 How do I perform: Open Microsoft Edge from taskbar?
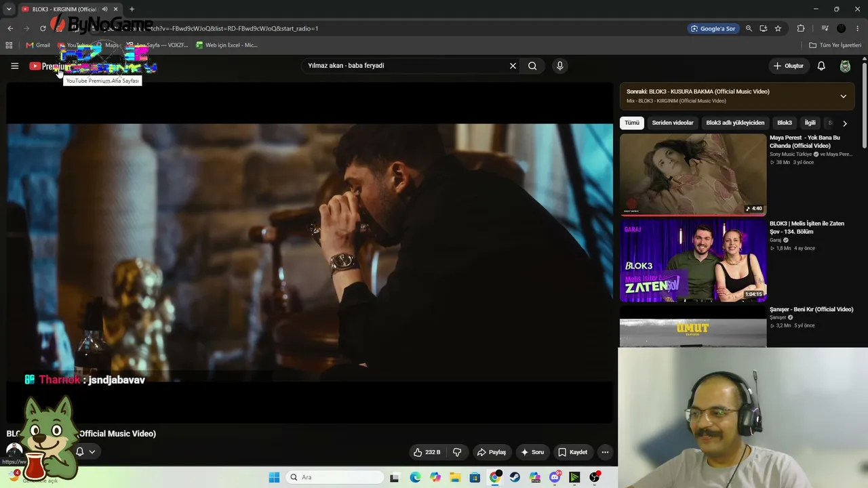(x=415, y=477)
